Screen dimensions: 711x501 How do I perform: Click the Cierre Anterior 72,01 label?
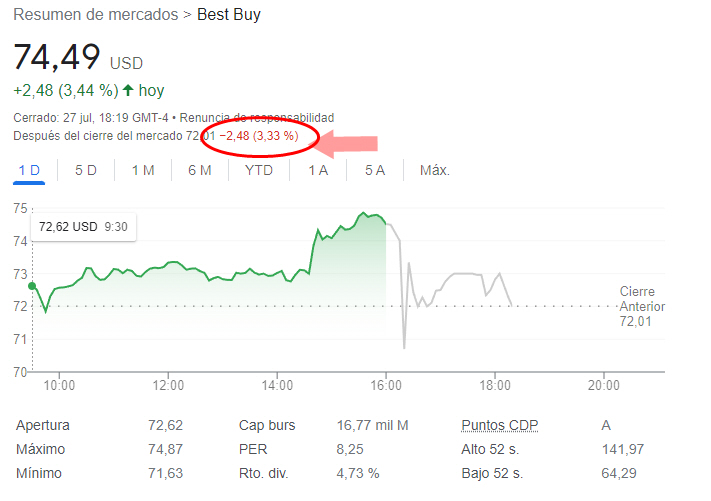coord(641,306)
